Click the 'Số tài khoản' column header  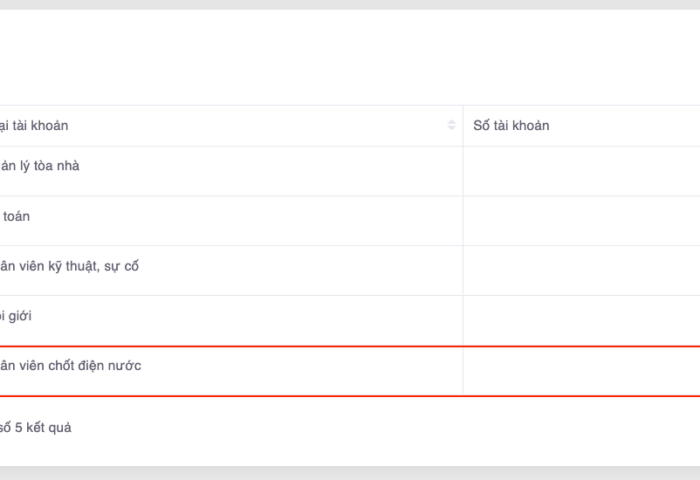point(511,126)
